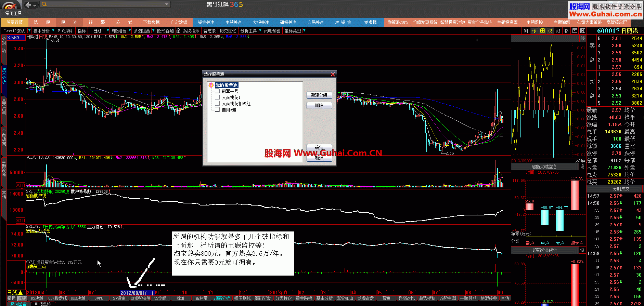This screenshot has height=306, width=644.
Task: Click the yellow triangle beside 日线 label
Action: coord(20,293)
